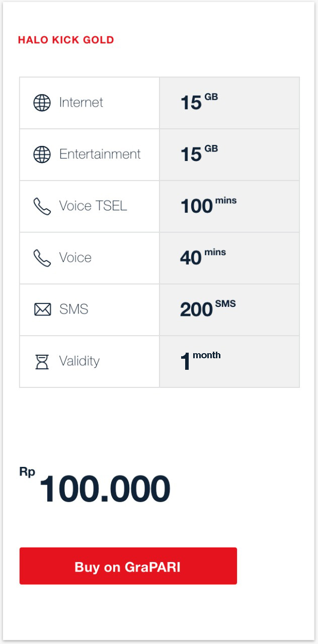Click the hourglass icon beside Validity
Screen dimensions: 318x644
click(x=42, y=361)
